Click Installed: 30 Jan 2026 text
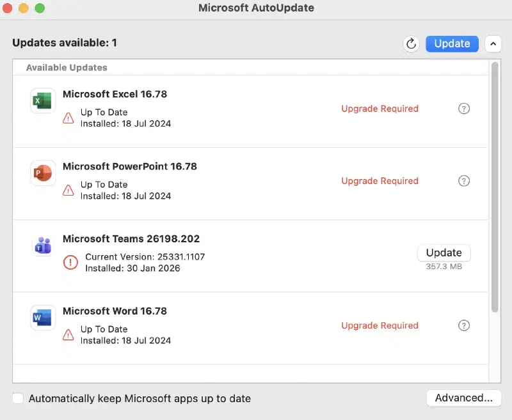The height and width of the screenshot is (420, 512). pos(132,268)
